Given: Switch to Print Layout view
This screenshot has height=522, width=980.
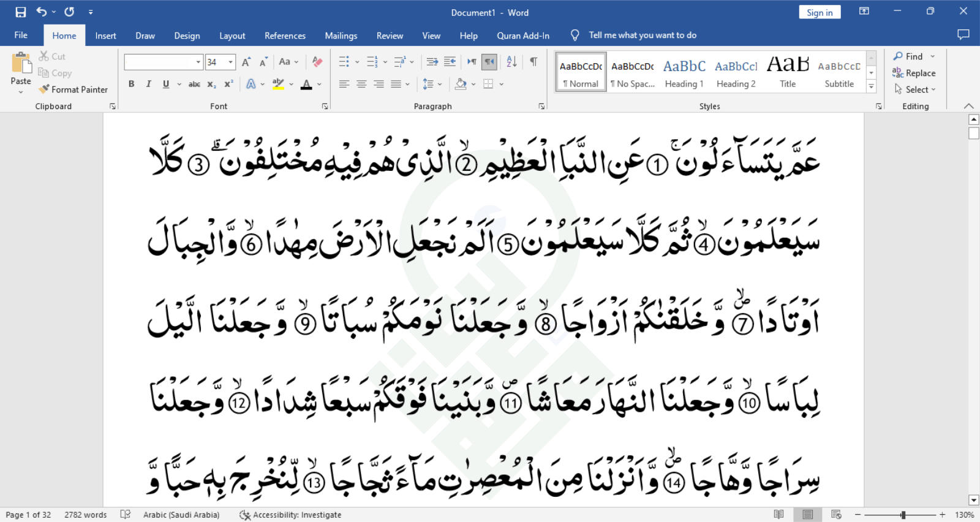Looking at the screenshot, I should point(808,515).
